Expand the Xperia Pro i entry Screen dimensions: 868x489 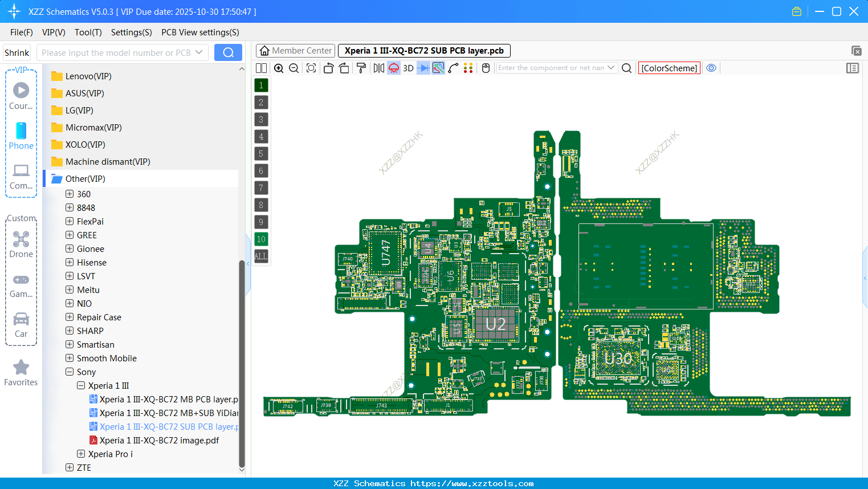point(80,454)
